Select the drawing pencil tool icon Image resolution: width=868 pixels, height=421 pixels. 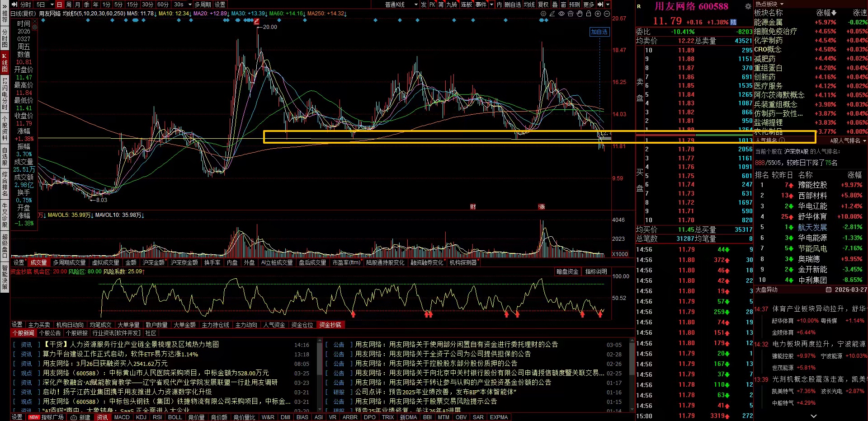[x=552, y=14]
